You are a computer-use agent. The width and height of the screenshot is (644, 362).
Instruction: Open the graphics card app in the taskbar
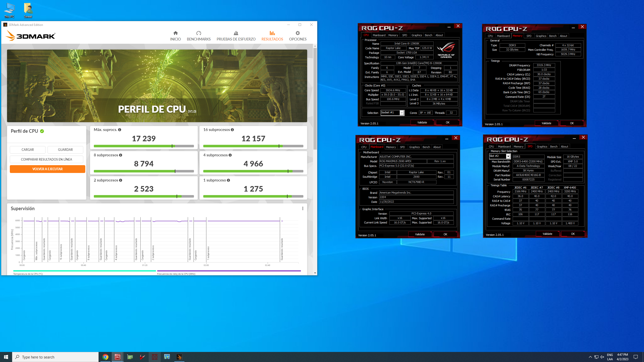click(130, 357)
